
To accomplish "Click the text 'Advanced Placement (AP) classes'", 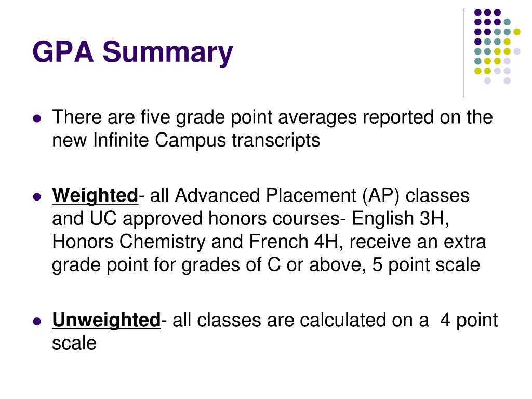I will [322, 196].
